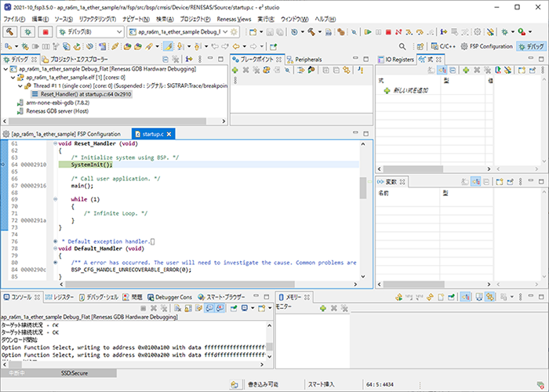The width and height of the screenshot is (549, 392).
Task: Select Renesas GDB server (Host) row
Action: (57, 111)
